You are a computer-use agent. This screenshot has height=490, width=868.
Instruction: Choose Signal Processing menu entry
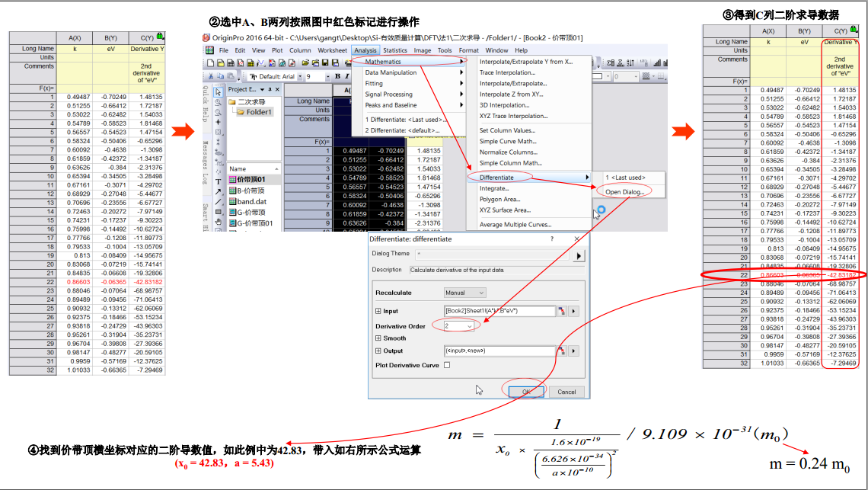388,94
